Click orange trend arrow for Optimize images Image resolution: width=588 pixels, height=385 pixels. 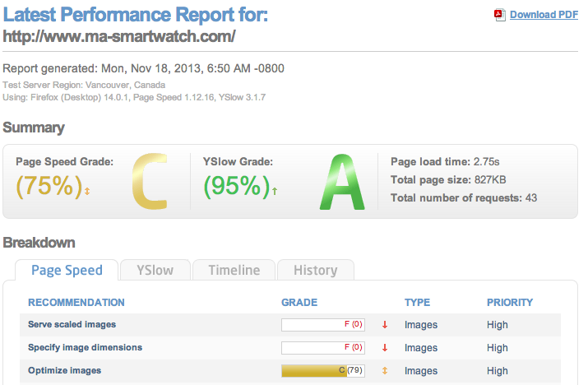click(384, 371)
